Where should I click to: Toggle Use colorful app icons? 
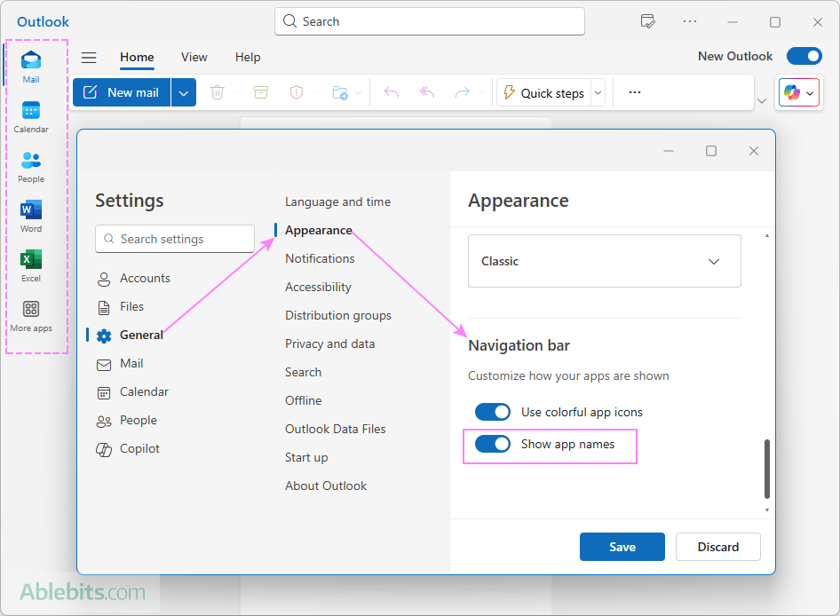pos(493,412)
